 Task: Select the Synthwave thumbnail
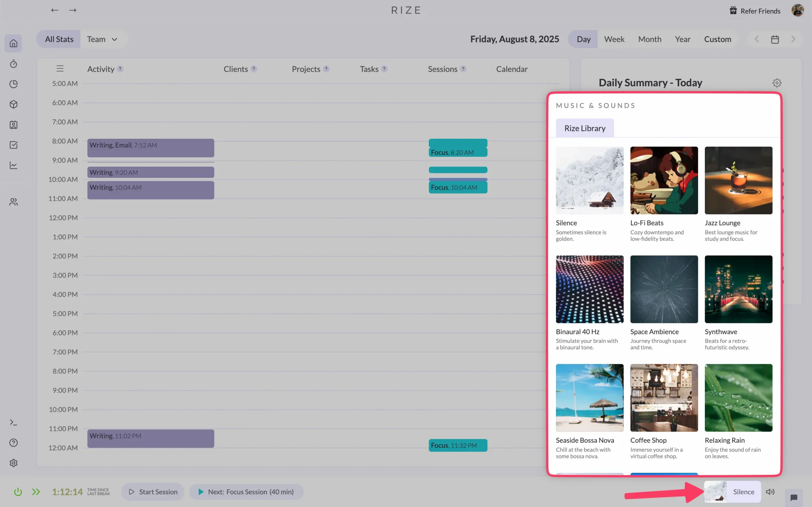[738, 289]
